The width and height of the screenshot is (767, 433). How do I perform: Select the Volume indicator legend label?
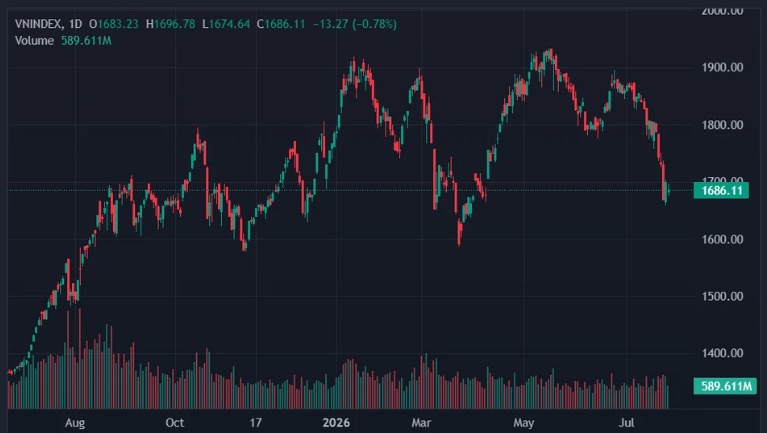(34, 41)
